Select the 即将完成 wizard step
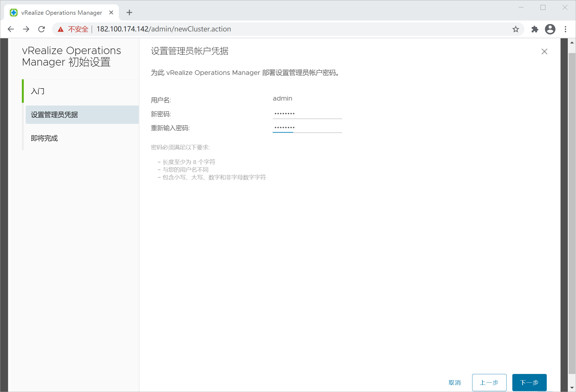The image size is (576, 392). click(44, 138)
